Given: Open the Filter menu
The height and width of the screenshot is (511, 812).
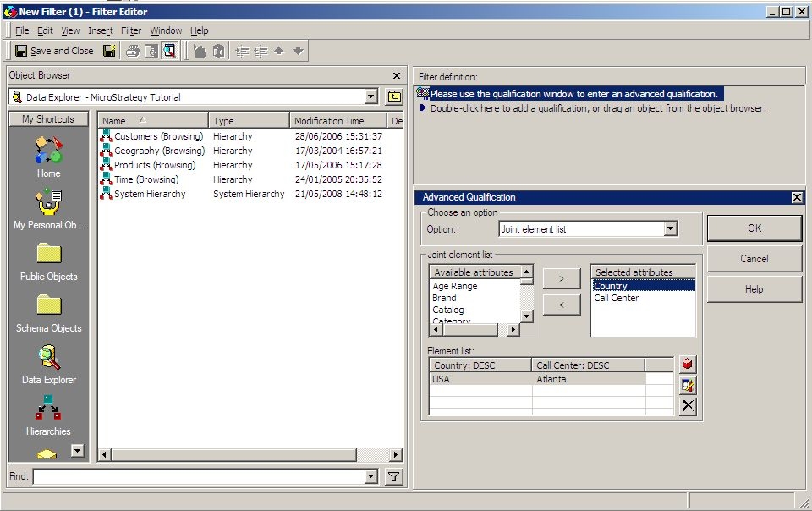Looking at the screenshot, I should [131, 30].
